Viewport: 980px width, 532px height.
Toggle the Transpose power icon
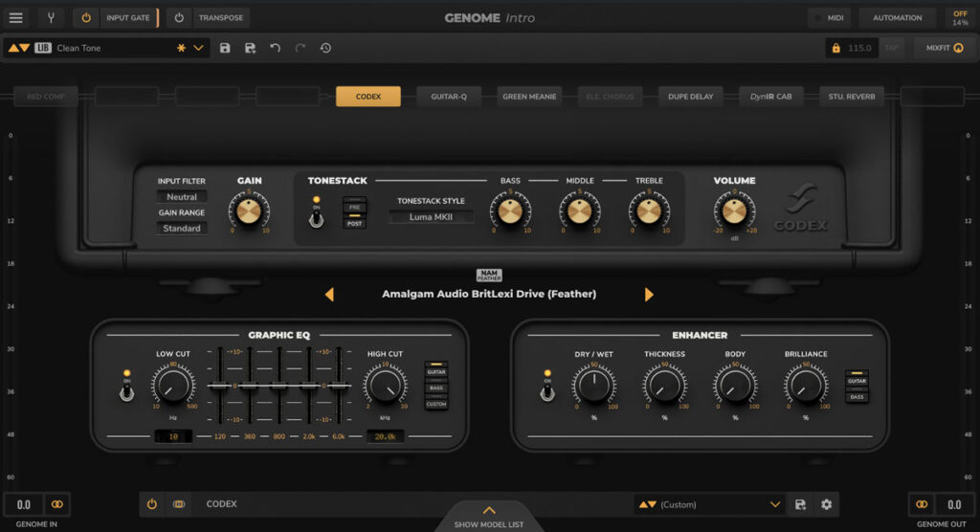179,17
